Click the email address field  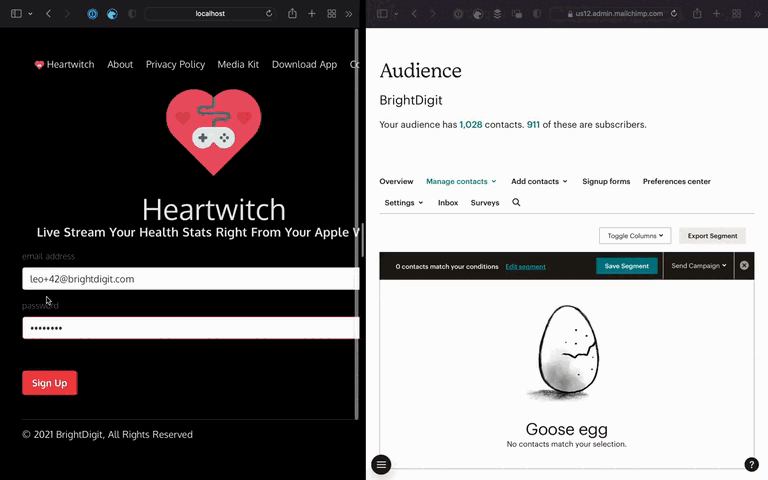pos(191,279)
